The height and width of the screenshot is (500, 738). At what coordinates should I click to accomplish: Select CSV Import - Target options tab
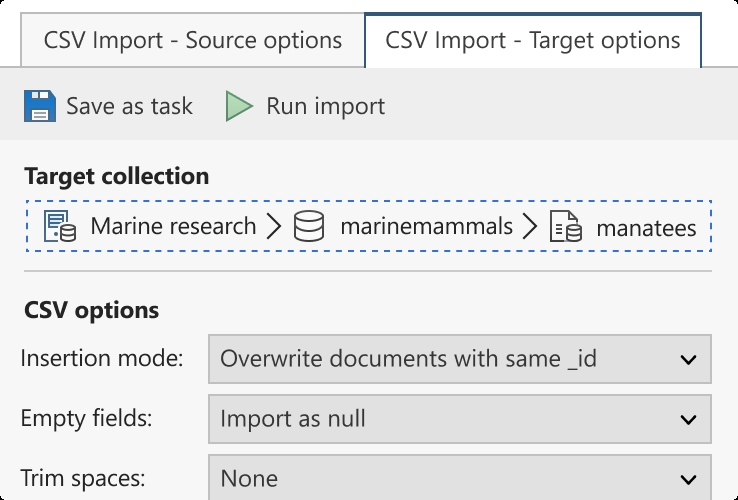coord(533,40)
